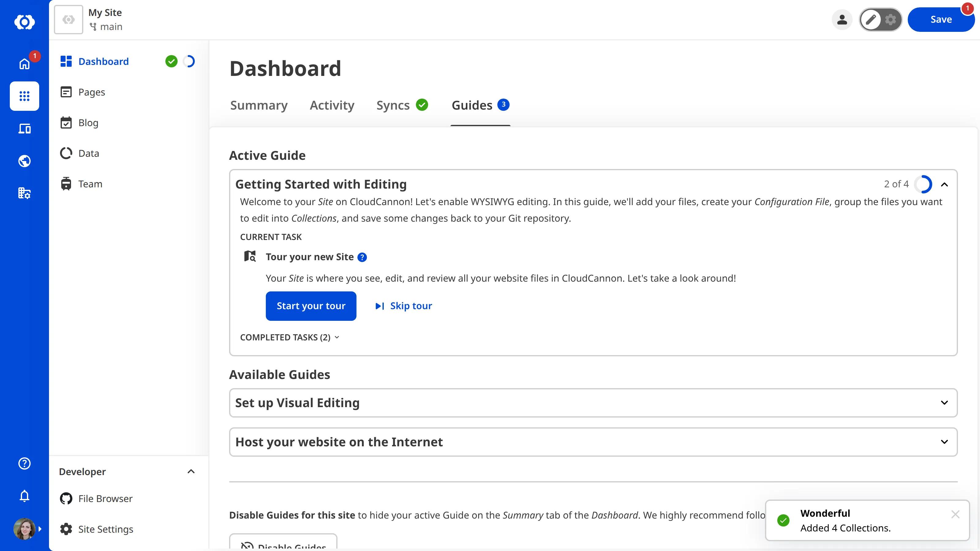Expand Host your website on the Internet guide
This screenshot has width=980, height=551.
593,442
